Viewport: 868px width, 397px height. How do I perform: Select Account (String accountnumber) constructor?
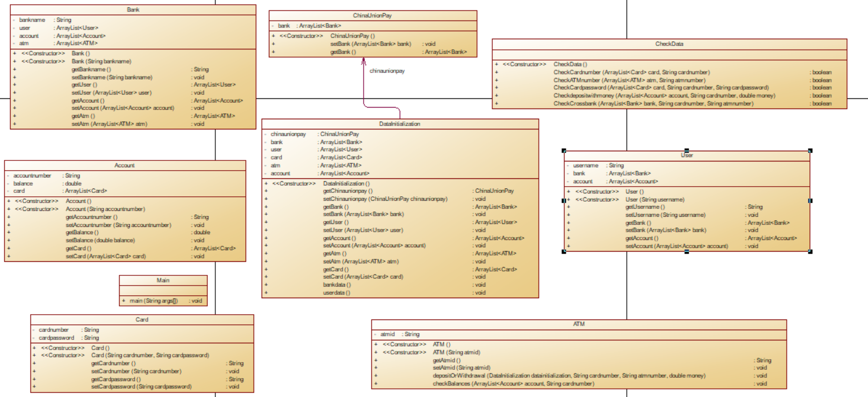105,209
